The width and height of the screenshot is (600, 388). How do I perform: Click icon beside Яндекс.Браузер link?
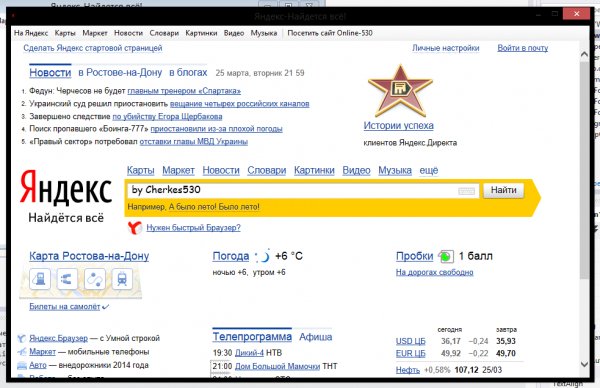[21, 338]
